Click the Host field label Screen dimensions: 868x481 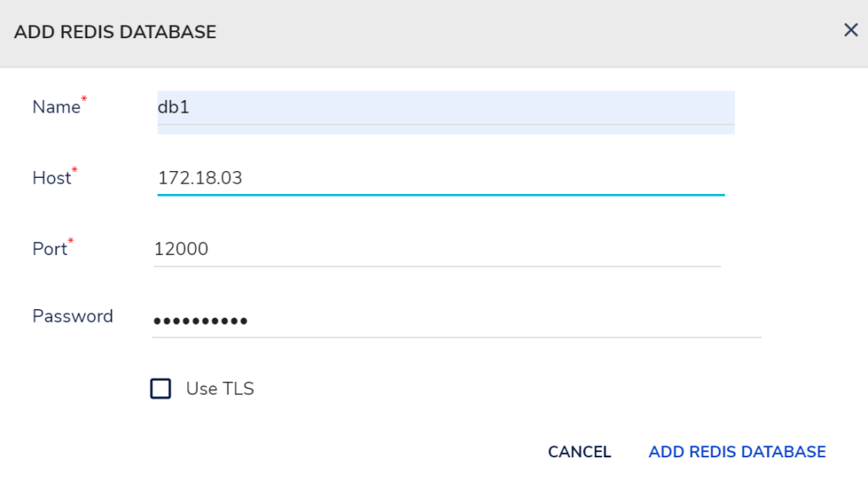pos(52,178)
